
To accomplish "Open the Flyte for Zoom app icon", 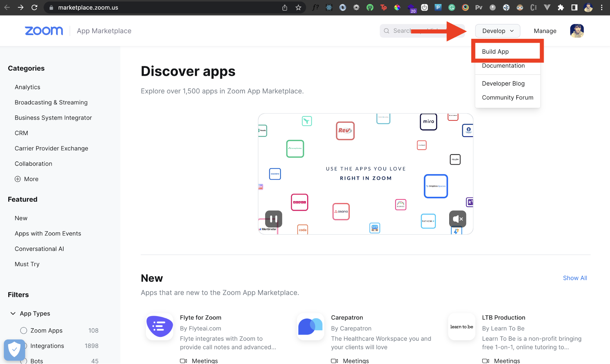I will 160,327.
